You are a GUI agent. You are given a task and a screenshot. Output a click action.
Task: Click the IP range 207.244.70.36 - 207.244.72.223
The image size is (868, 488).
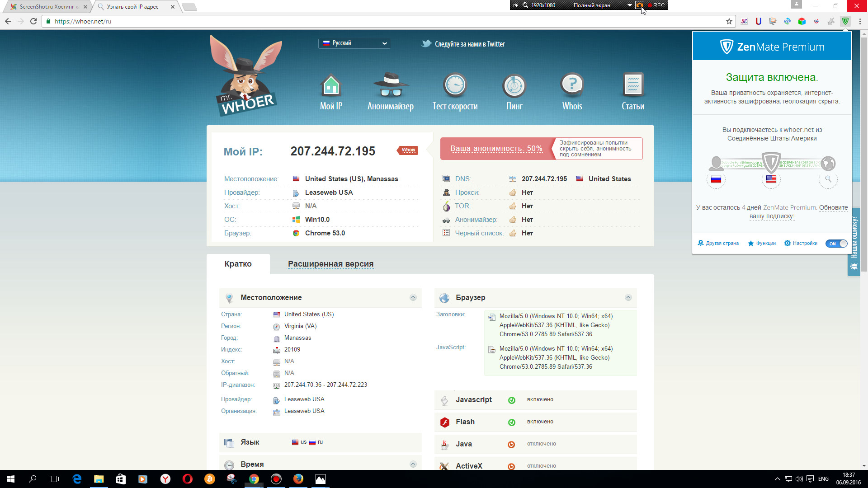(325, 385)
